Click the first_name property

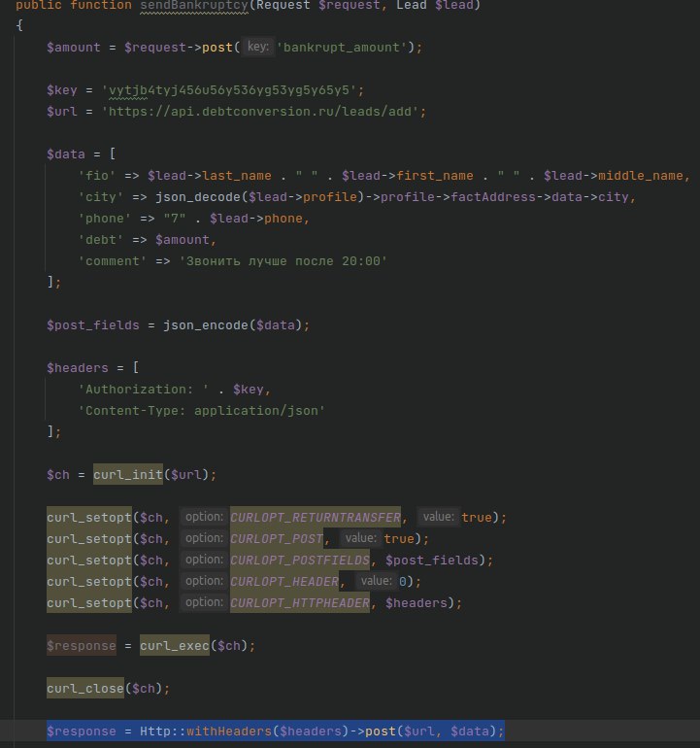(434, 176)
